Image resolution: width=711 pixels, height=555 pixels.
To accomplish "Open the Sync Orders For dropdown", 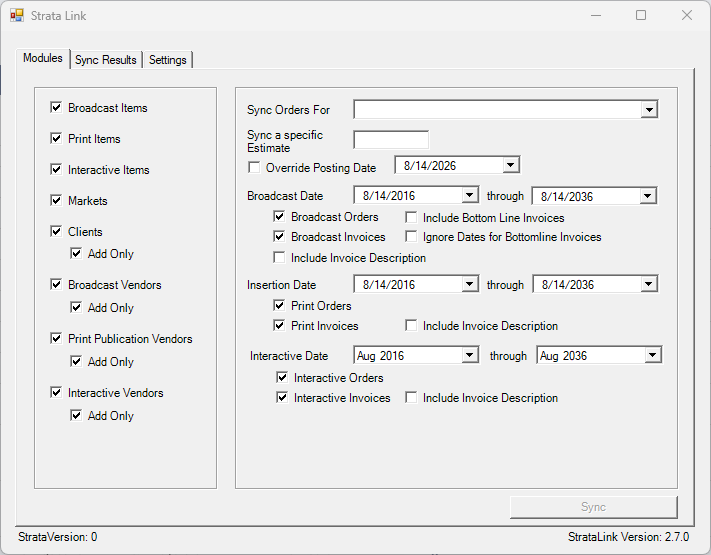I will [x=649, y=110].
